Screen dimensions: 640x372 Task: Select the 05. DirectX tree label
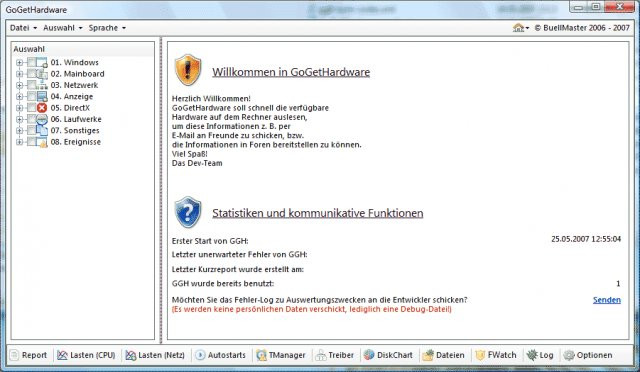pos(70,108)
